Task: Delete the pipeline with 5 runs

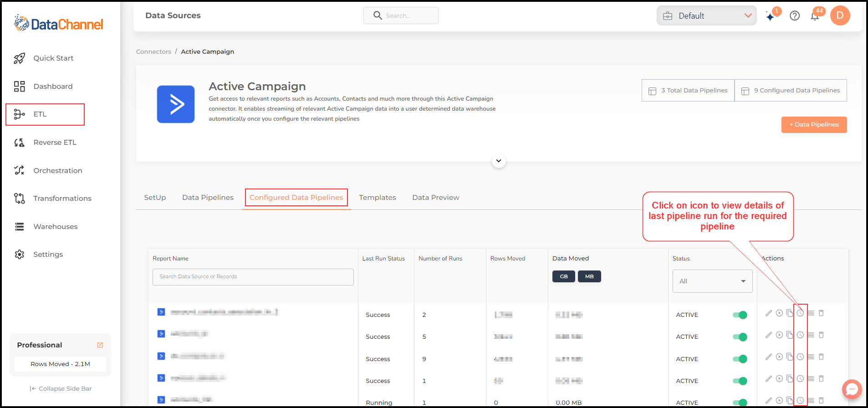Action: tap(821, 335)
